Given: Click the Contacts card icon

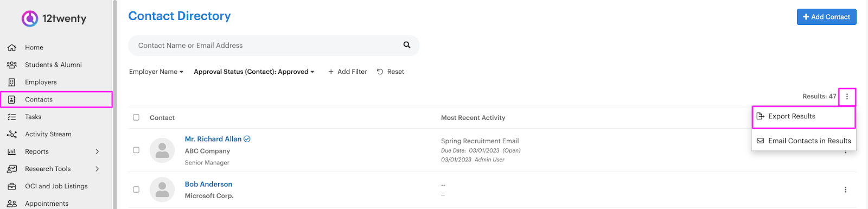Looking at the screenshot, I should pos(11,100).
